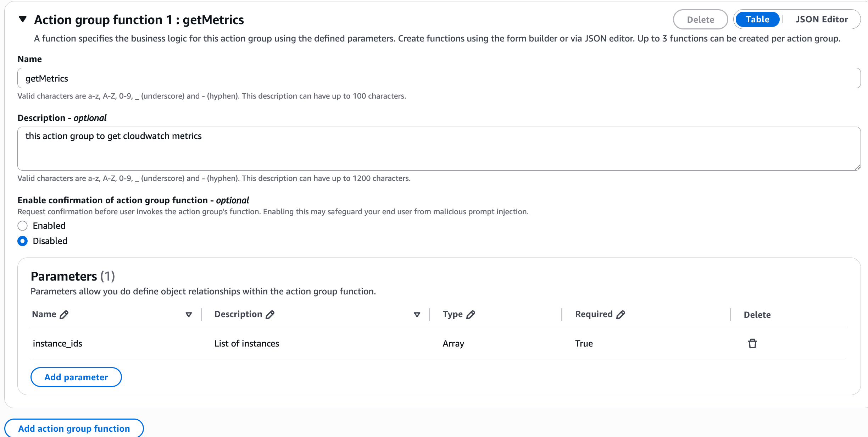
Task: Grab the Description textarea resize handle
Action: 857,167
